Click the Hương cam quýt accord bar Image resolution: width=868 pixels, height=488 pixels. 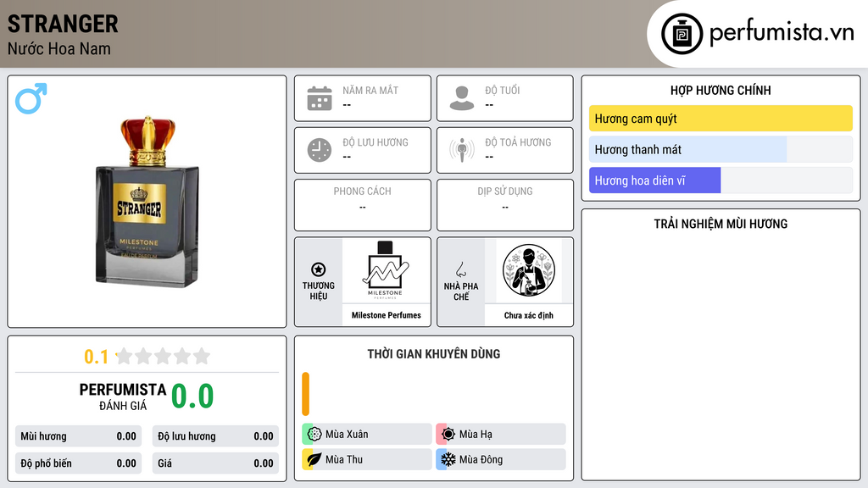pos(721,119)
